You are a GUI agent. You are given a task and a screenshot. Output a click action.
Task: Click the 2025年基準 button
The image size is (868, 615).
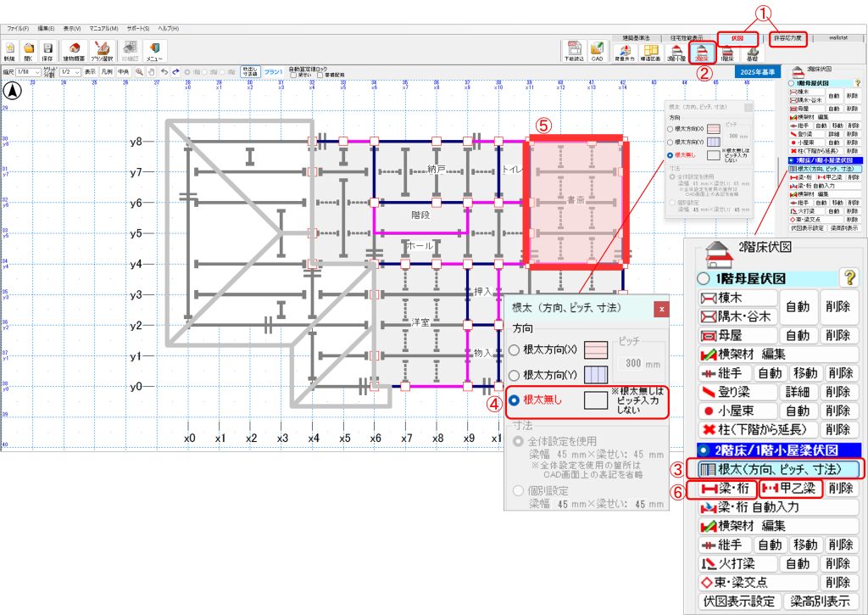pyautogui.click(x=757, y=72)
